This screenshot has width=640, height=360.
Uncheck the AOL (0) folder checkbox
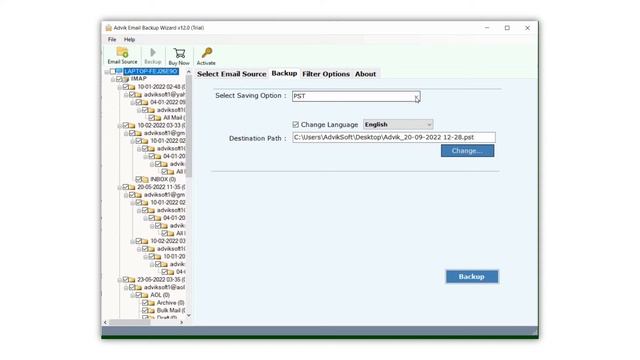pos(139,295)
